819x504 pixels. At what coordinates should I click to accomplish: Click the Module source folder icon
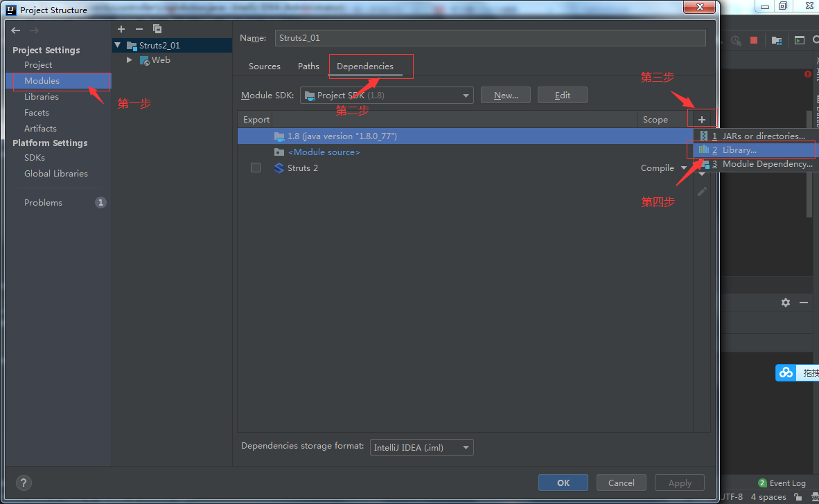279,152
